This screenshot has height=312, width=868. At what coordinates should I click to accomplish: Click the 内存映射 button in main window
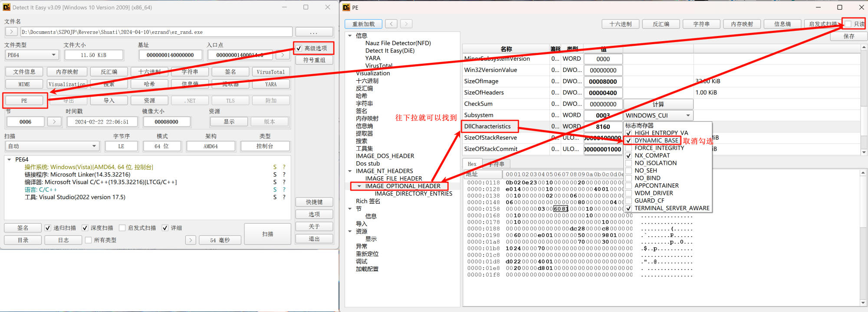[67, 72]
